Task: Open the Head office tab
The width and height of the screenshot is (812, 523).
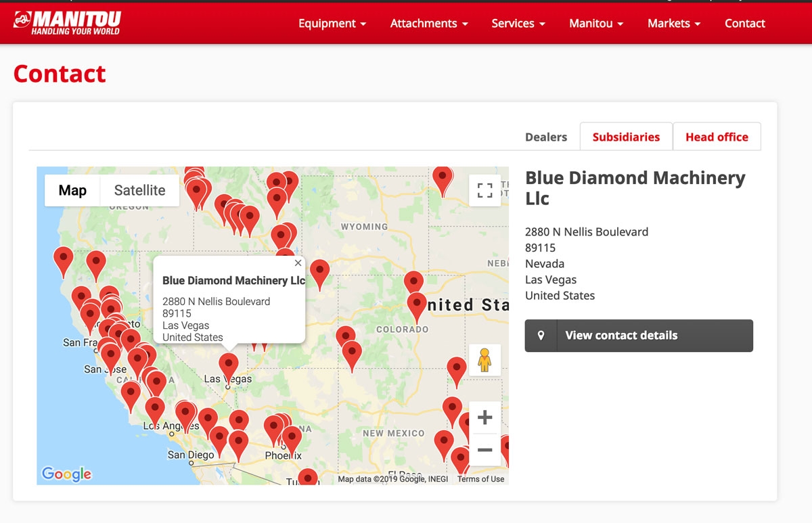Action: click(x=717, y=137)
